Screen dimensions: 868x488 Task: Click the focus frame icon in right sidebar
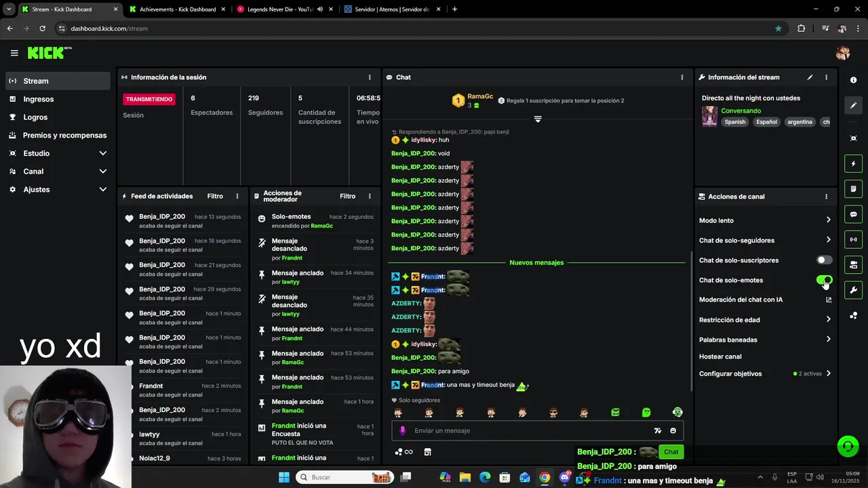coord(853,138)
